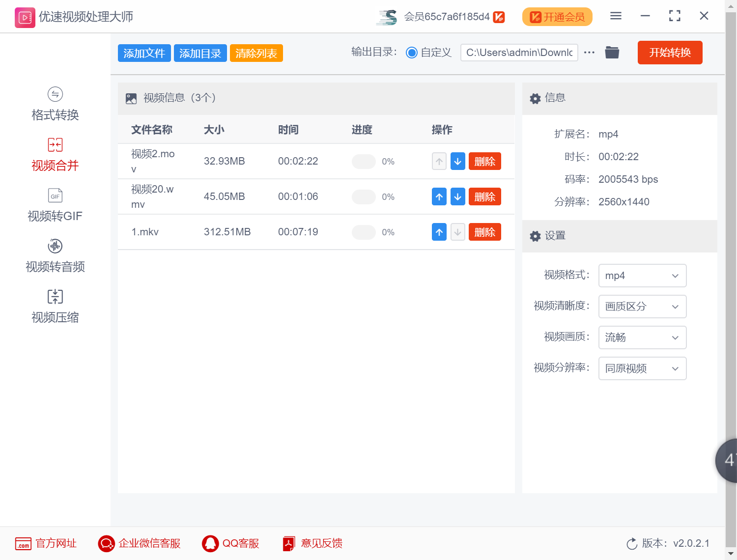Open the 视频格式 mp4 dropdown
737x560 pixels.
tap(642, 276)
